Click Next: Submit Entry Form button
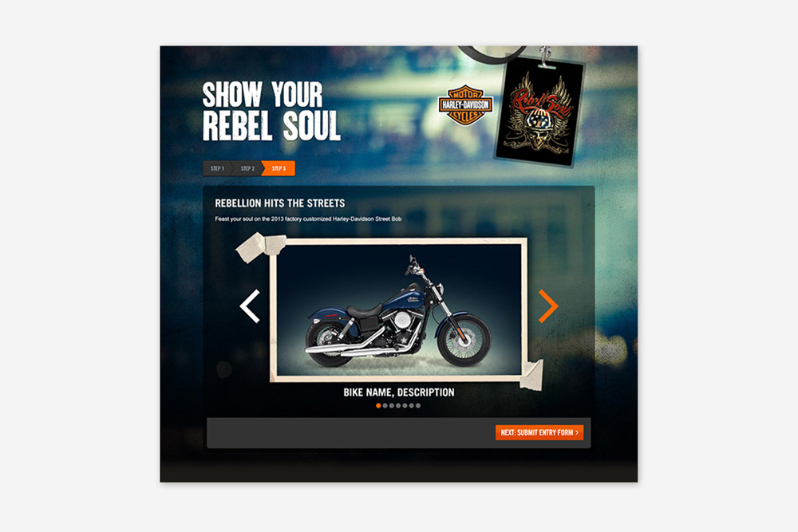Image resolution: width=798 pixels, height=532 pixels. click(x=539, y=432)
